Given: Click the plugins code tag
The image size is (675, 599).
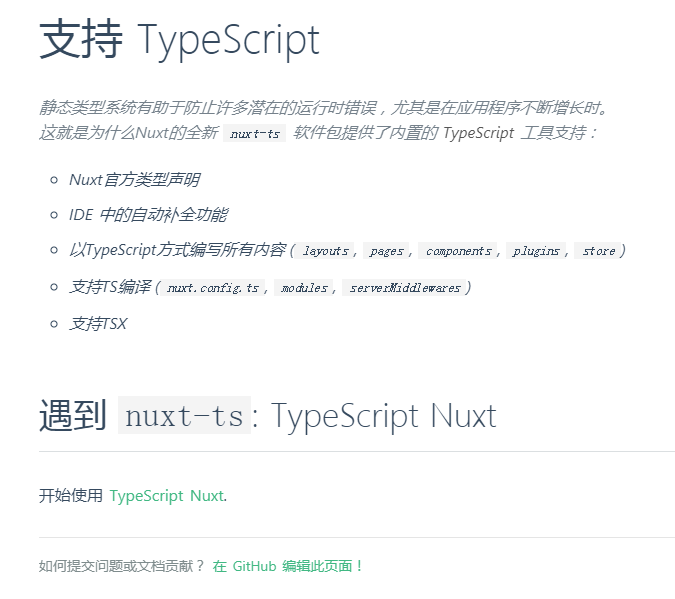Looking at the screenshot, I should click(x=536, y=251).
